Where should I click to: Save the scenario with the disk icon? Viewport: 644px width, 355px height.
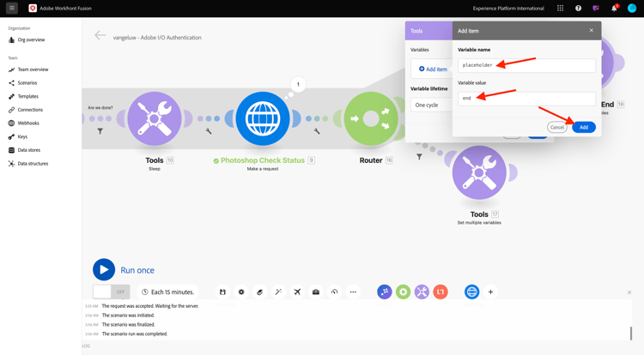(x=222, y=292)
